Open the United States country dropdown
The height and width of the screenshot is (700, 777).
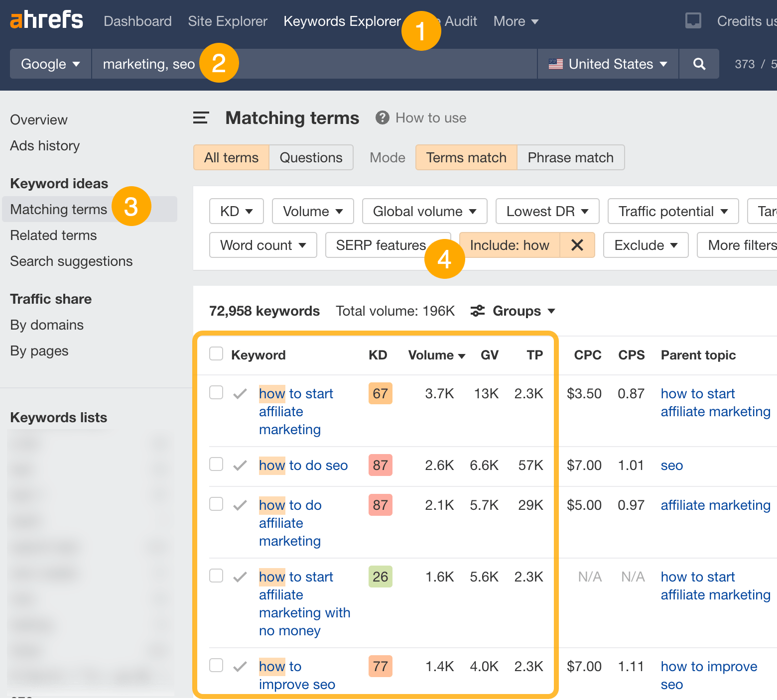pyautogui.click(x=608, y=64)
